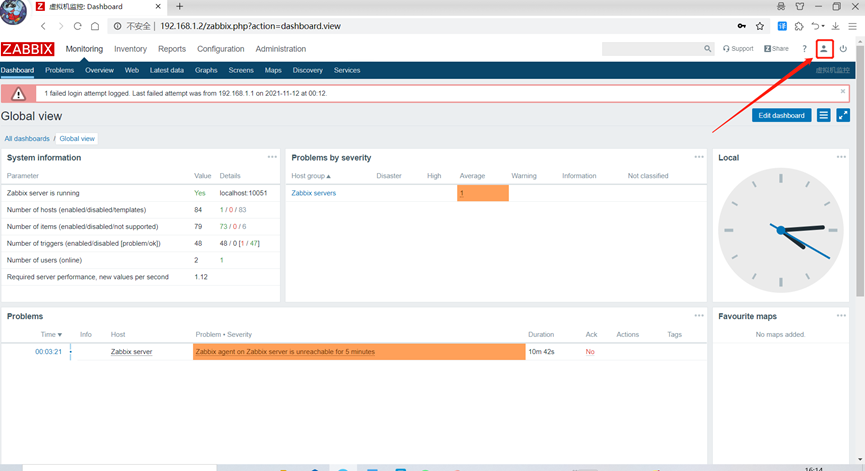Open the Global view breadcrumb link
This screenshot has width=865, height=471.
77,138
